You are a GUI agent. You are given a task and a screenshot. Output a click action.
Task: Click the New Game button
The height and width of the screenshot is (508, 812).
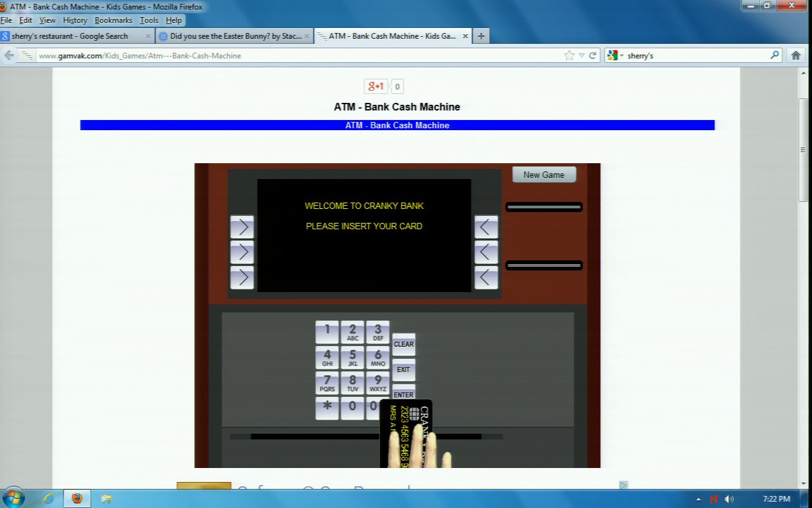coord(544,175)
